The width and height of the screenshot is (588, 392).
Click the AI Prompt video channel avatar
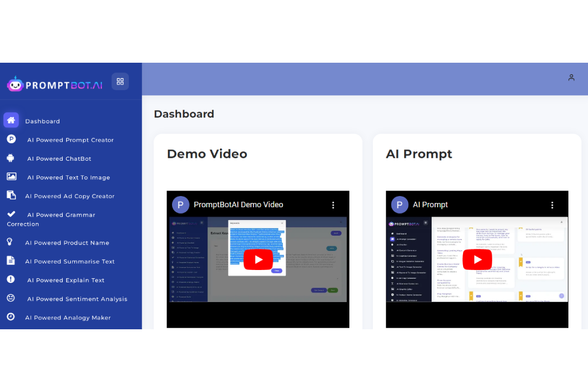click(x=399, y=205)
